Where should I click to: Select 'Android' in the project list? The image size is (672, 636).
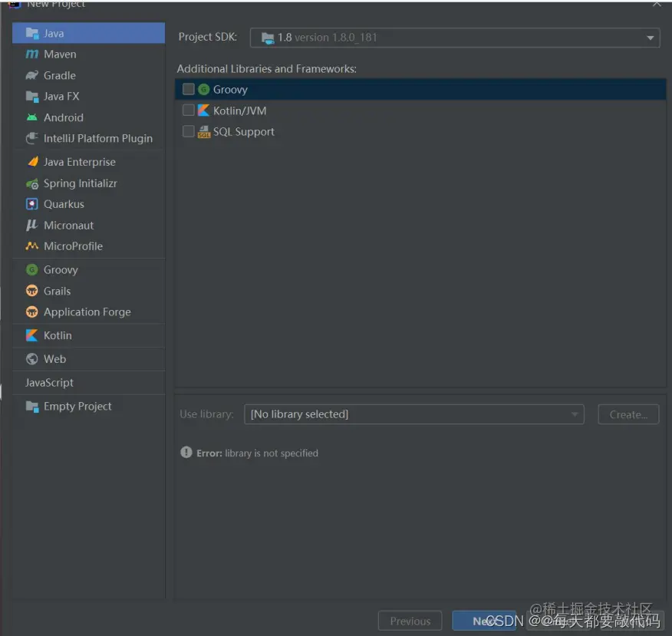pos(89,117)
